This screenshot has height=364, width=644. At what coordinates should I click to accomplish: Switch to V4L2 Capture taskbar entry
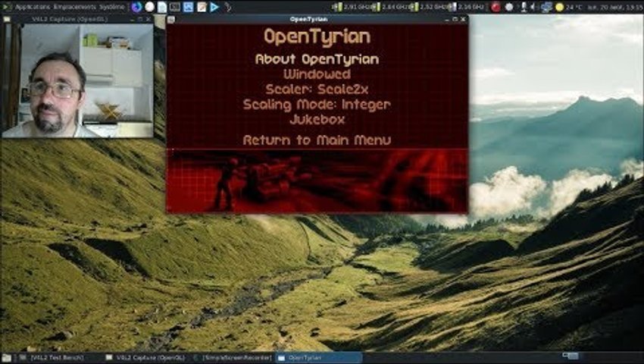tap(145, 358)
